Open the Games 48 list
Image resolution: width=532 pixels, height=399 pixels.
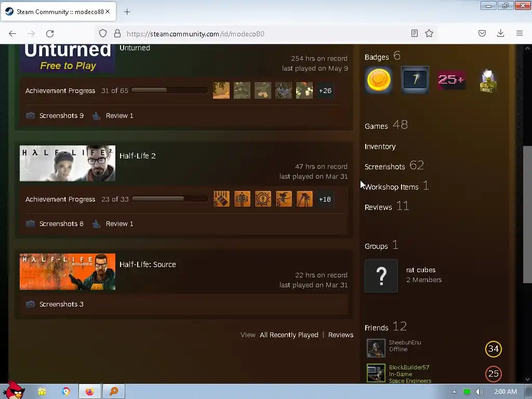tap(386, 125)
